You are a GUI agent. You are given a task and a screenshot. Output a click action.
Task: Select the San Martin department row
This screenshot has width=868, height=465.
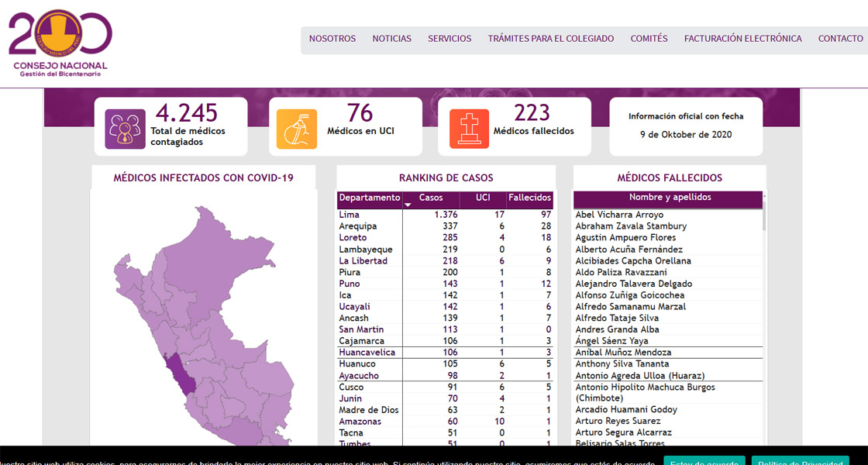pyautogui.click(x=445, y=329)
